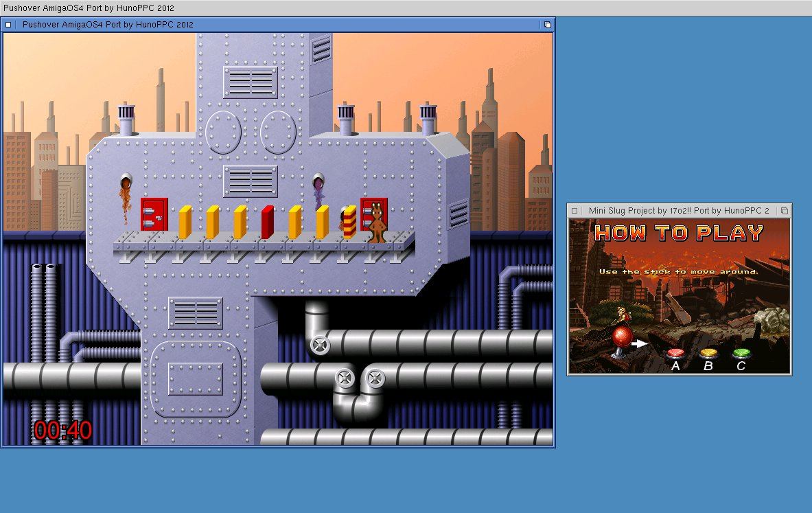Close the Mini Slug Project window
The height and width of the screenshot is (513, 812).
pos(575,211)
